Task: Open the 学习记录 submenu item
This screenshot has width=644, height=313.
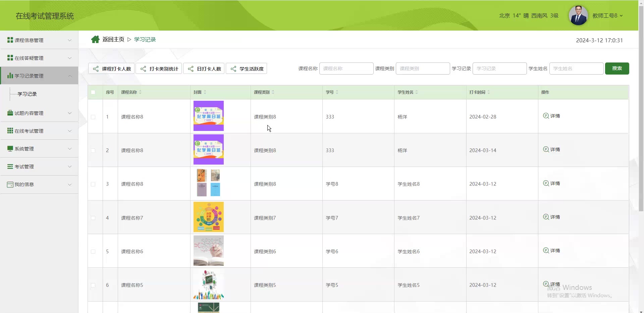Action: [27, 94]
